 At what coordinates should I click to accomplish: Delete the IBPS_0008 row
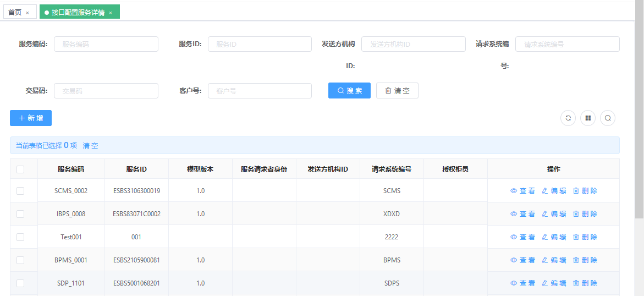tap(585, 214)
